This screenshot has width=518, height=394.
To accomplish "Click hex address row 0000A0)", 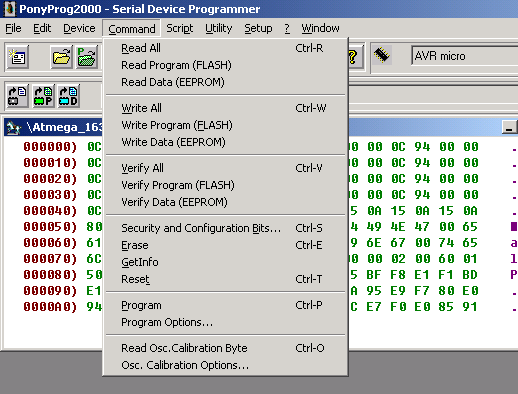I will coord(50,307).
